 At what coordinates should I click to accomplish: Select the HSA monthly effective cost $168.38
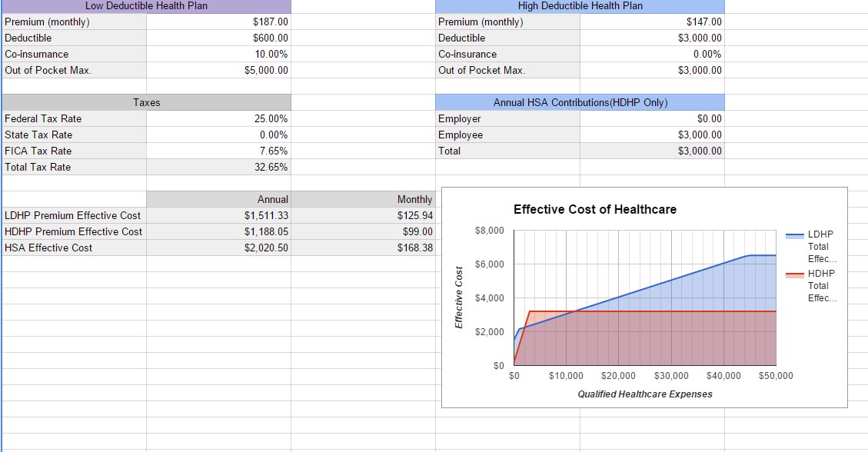(x=363, y=248)
